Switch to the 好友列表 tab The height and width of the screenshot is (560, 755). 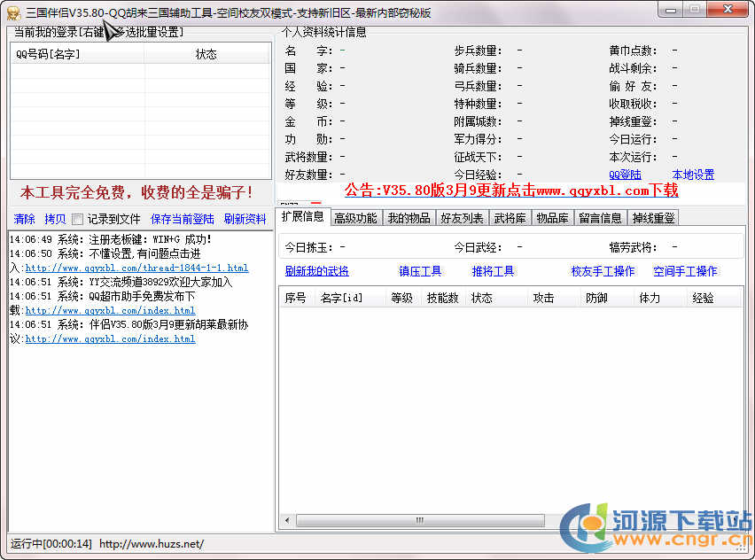pos(463,218)
